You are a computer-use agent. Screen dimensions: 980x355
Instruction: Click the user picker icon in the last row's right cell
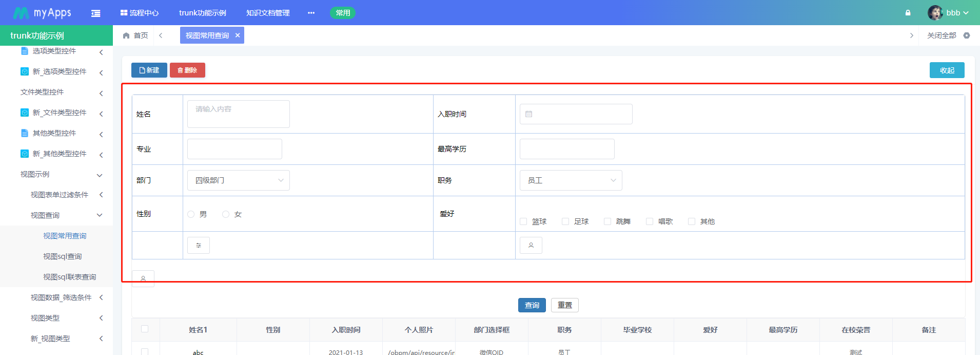tap(531, 246)
